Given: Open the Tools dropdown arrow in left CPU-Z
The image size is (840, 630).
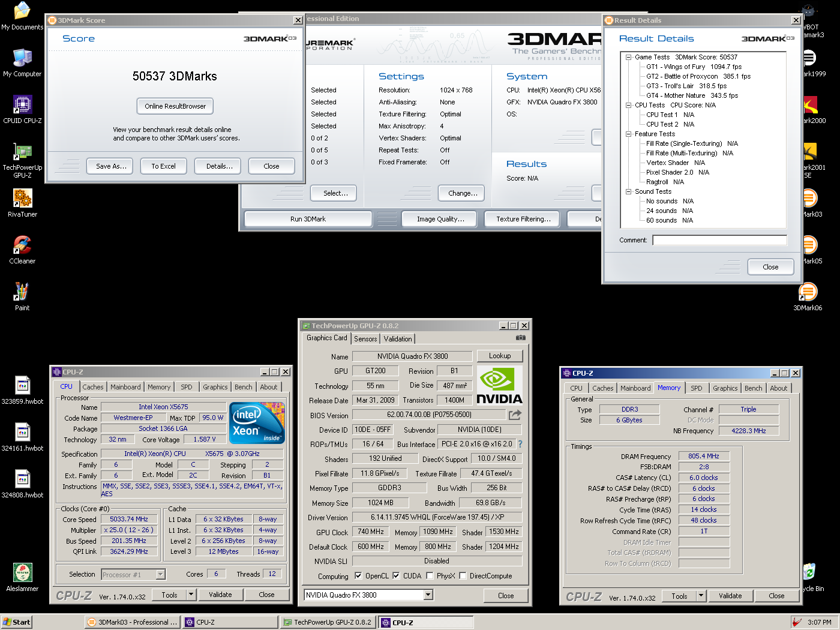Looking at the screenshot, I should [191, 595].
